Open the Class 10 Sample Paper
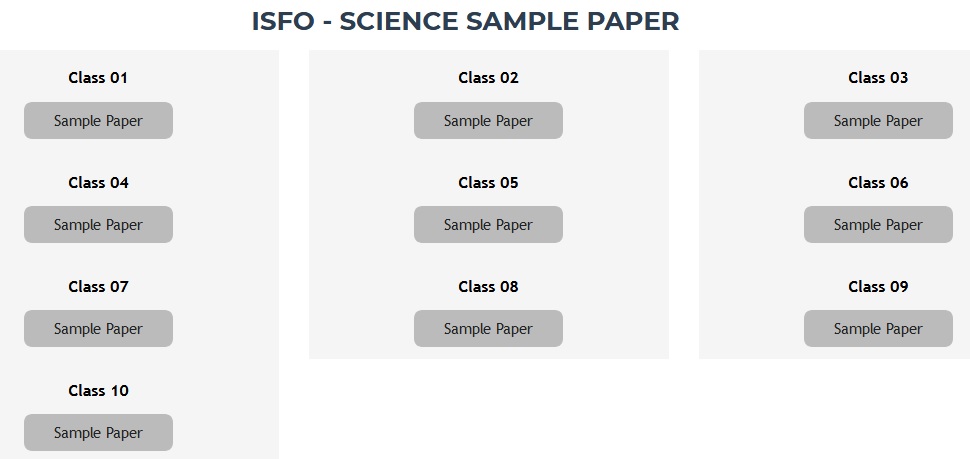Viewport: 970px width, 459px height. (98, 432)
